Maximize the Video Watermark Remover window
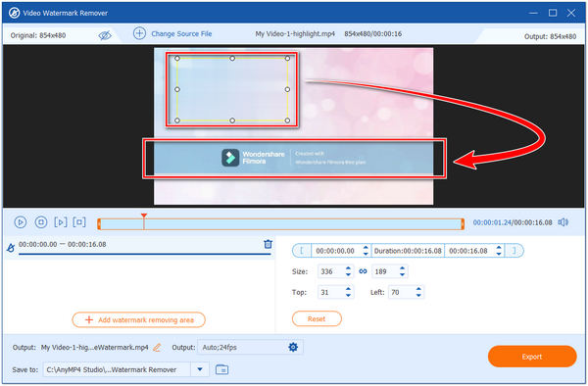 coord(553,13)
